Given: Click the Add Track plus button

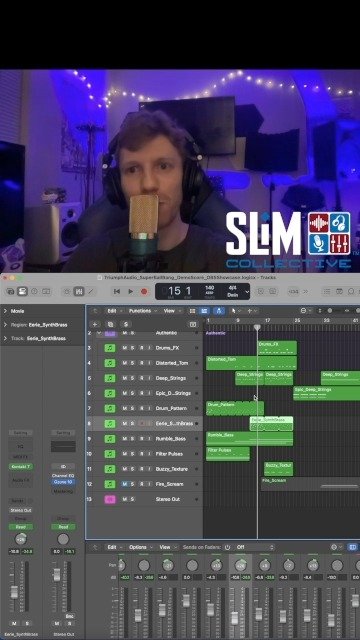Looking at the screenshot, I should [95, 324].
